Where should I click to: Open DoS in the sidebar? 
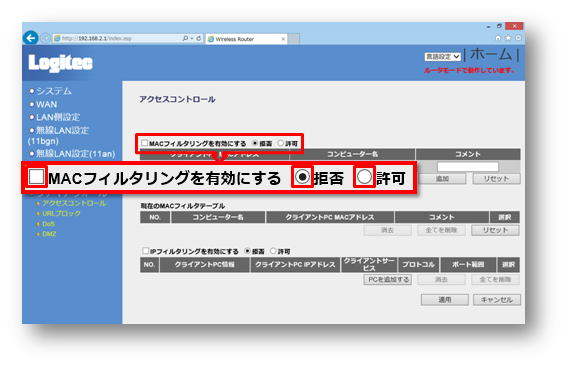(x=48, y=224)
